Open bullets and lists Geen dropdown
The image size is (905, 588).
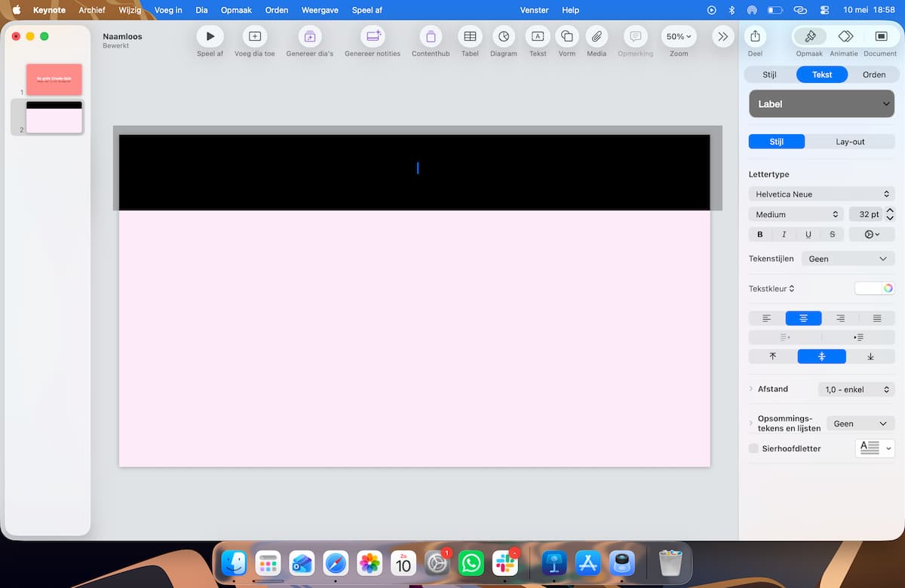coord(861,424)
